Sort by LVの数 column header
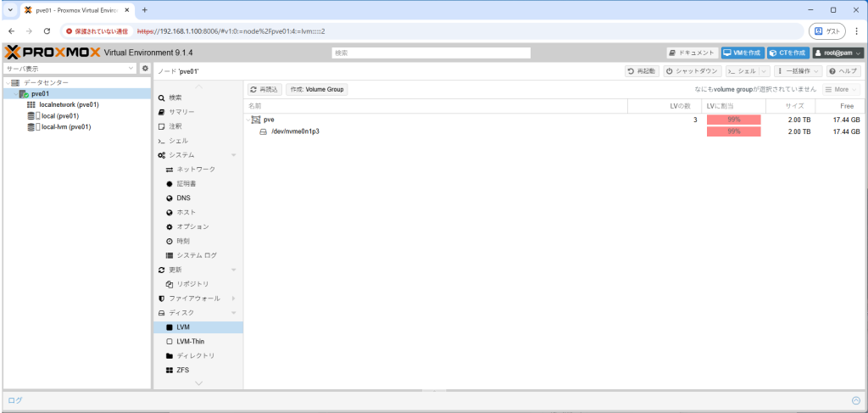Image resolution: width=868 pixels, height=413 pixels. coord(665,106)
